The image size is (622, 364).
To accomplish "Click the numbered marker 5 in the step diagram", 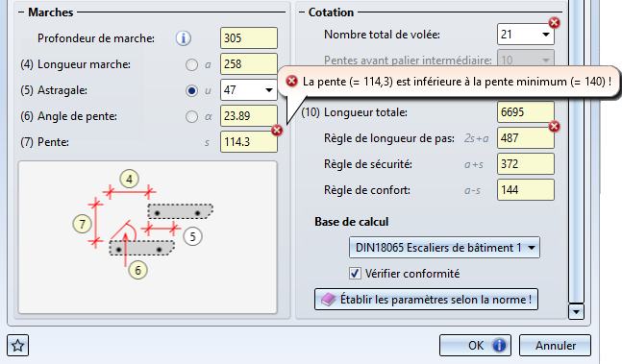I will click(x=193, y=236).
